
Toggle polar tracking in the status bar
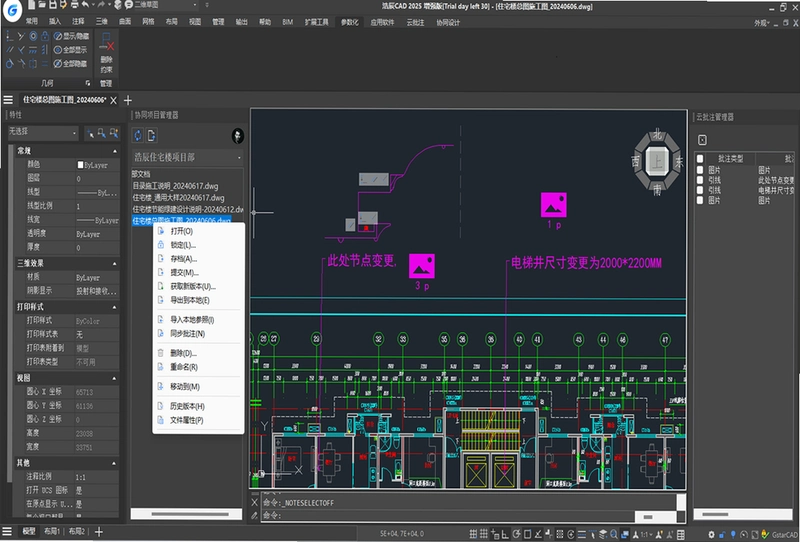click(516, 534)
